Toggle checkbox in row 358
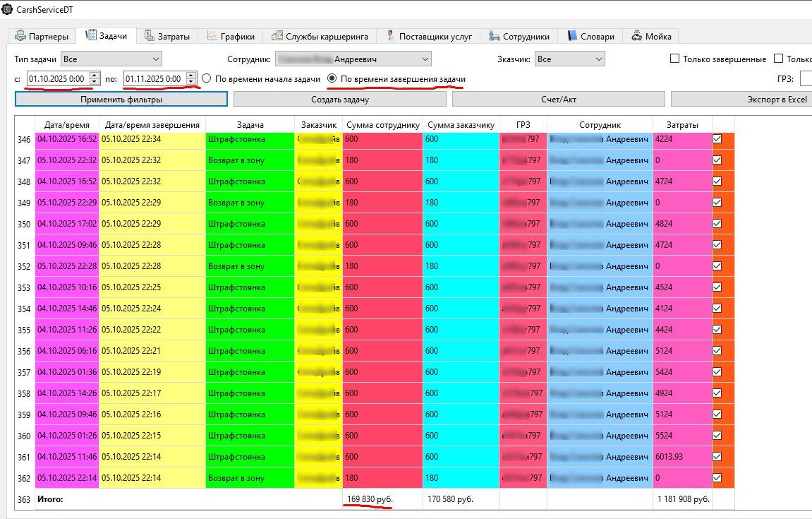812x519 pixels. pos(717,393)
